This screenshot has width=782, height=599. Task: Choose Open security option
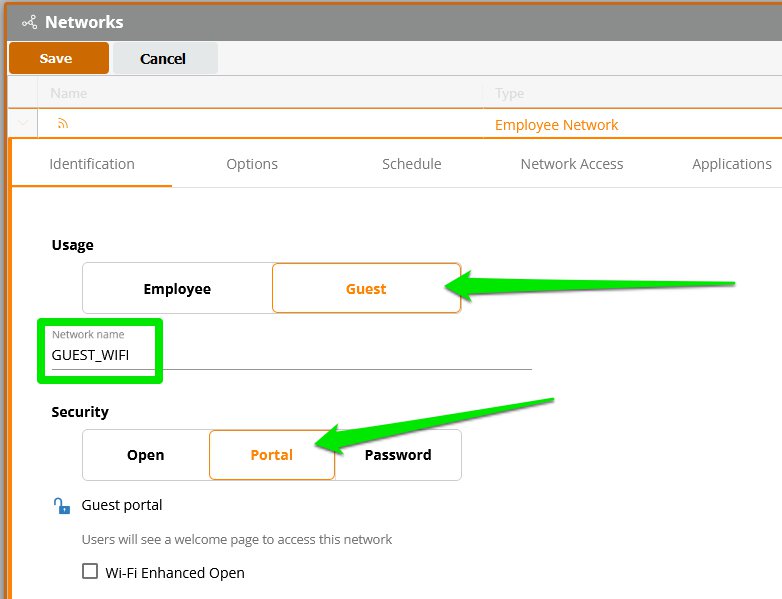tap(145, 455)
